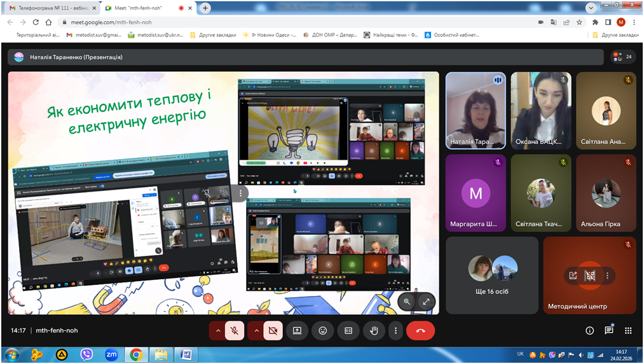Show the other 16 participants tile
This screenshot has width=644, height=364.
click(x=493, y=275)
